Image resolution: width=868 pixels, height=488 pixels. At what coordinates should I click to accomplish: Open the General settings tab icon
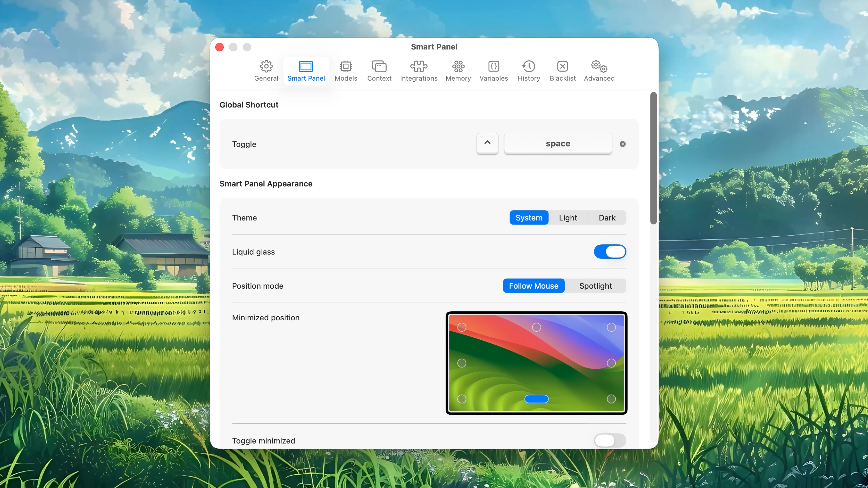tap(266, 66)
